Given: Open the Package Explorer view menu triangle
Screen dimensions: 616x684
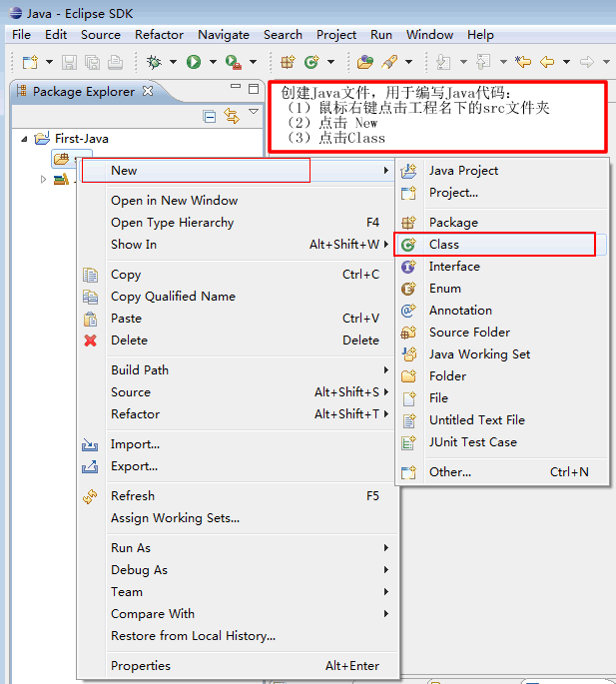Looking at the screenshot, I should 253,112.
